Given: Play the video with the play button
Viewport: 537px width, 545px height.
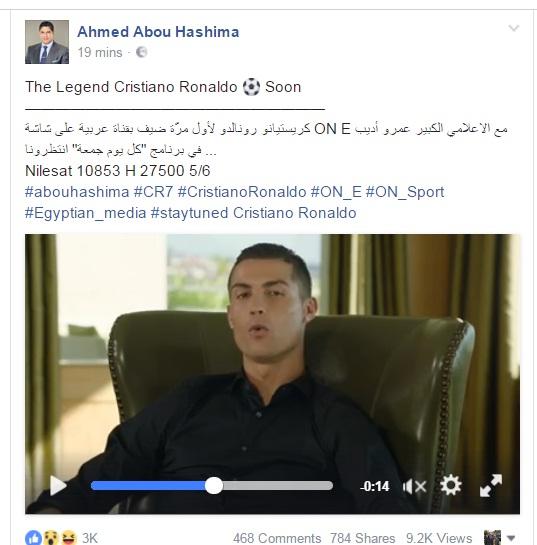Looking at the screenshot, I should 58,486.
